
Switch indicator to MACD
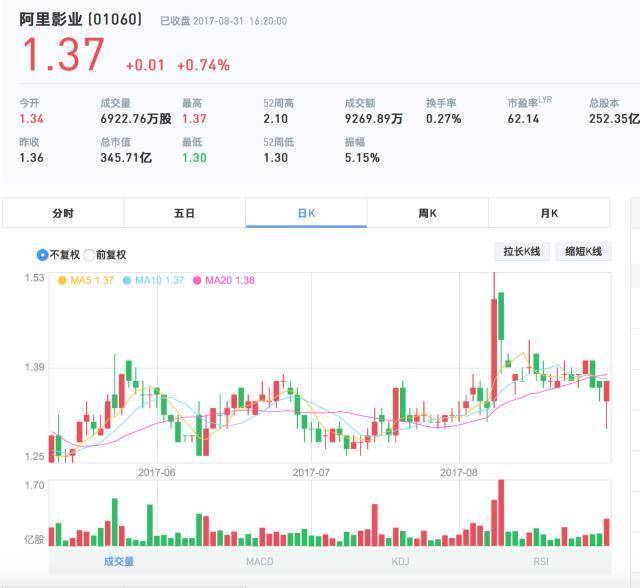point(260,561)
